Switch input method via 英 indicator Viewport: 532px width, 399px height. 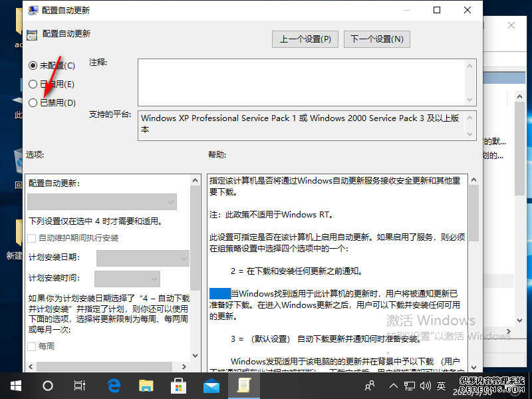click(x=442, y=386)
